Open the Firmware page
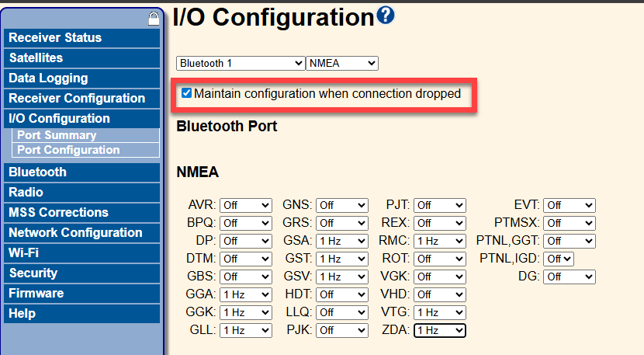The image size is (644, 355). tap(36, 293)
